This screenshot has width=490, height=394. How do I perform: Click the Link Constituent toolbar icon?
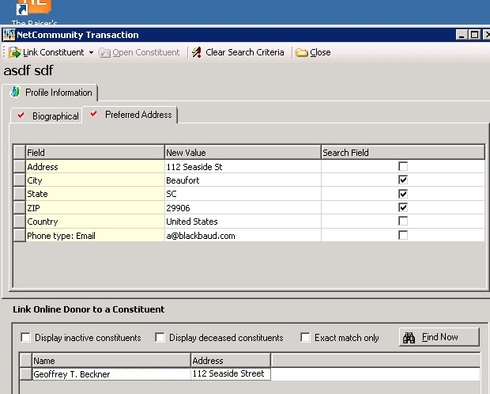pos(14,52)
